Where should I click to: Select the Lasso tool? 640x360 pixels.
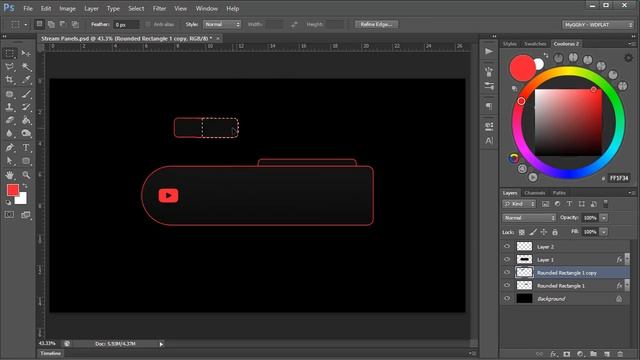9,67
